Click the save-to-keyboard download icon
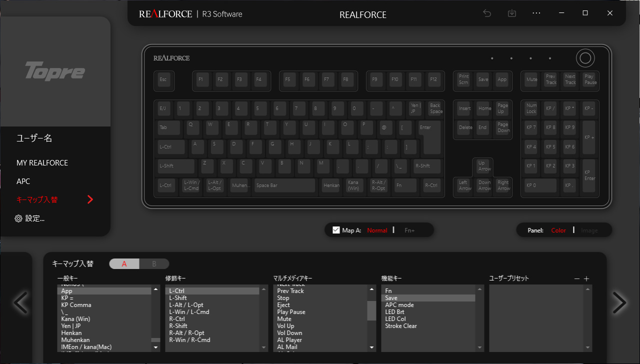This screenshot has width=640, height=364. coord(511,13)
